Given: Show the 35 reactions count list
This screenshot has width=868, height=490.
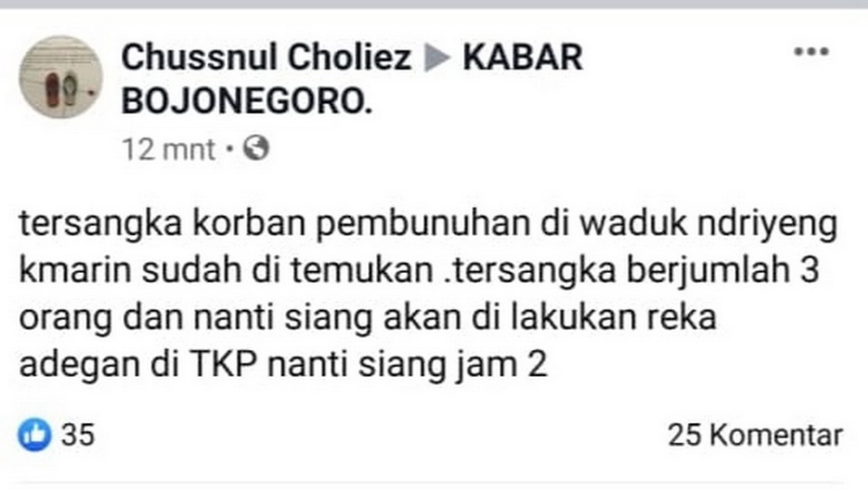Looking at the screenshot, I should click(x=78, y=435).
